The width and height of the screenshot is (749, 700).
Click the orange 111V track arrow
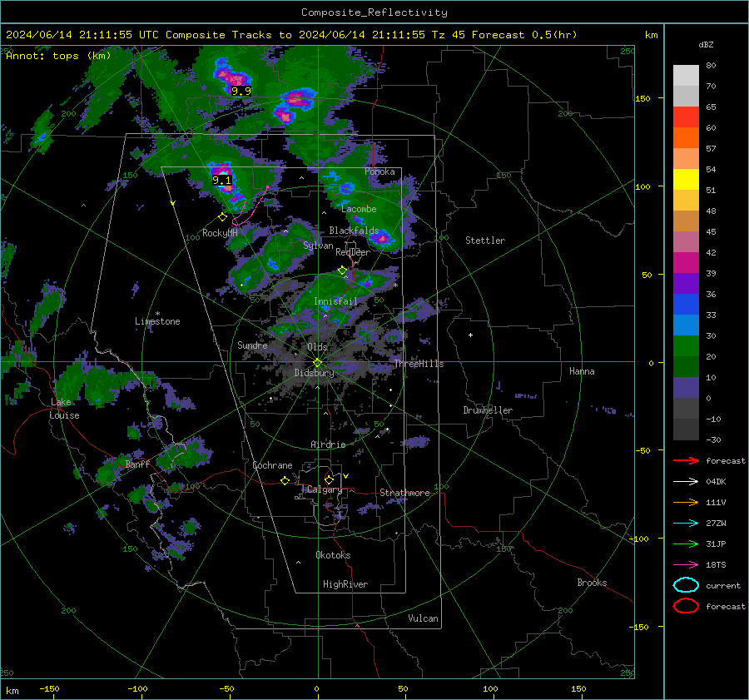click(x=686, y=502)
